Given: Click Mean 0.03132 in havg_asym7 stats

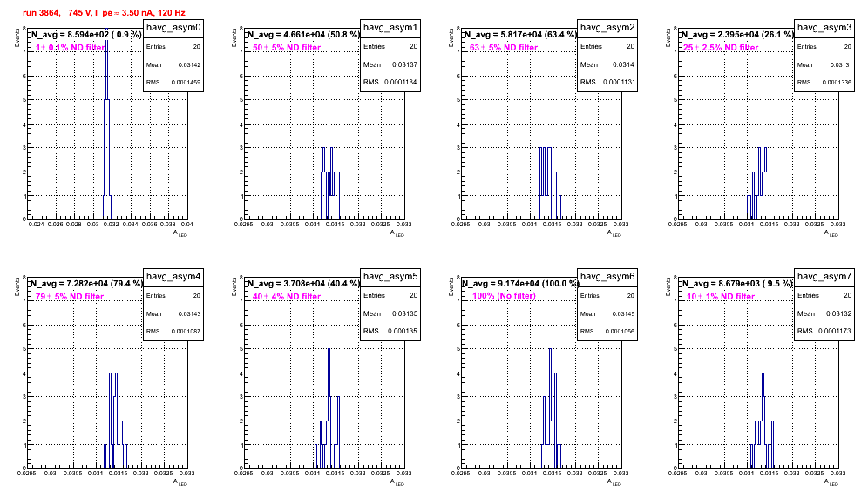Looking at the screenshot, I should [x=824, y=313].
